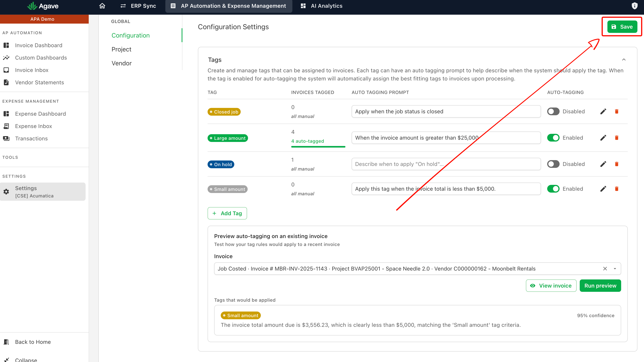Delete the Small amount tag
This screenshot has height=362, width=644.
pyautogui.click(x=617, y=189)
